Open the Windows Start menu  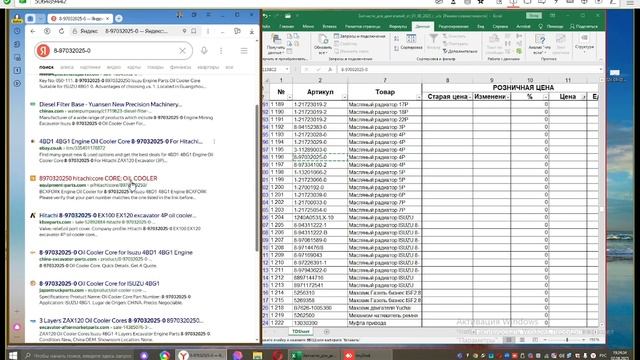pyautogui.click(x=13, y=356)
